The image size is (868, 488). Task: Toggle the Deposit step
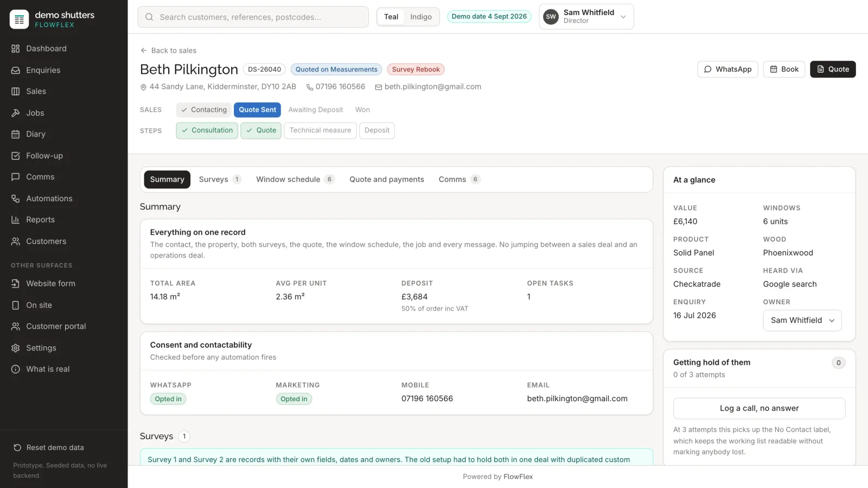pyautogui.click(x=377, y=131)
